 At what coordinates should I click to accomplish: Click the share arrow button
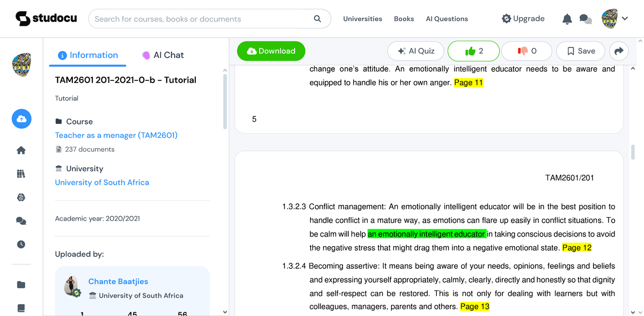pos(619,51)
